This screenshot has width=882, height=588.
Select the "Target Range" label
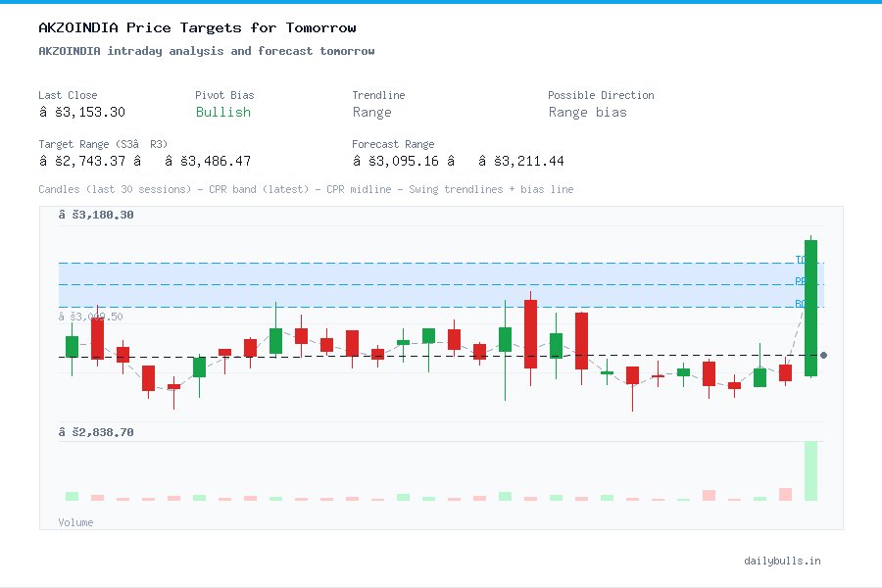coord(103,144)
